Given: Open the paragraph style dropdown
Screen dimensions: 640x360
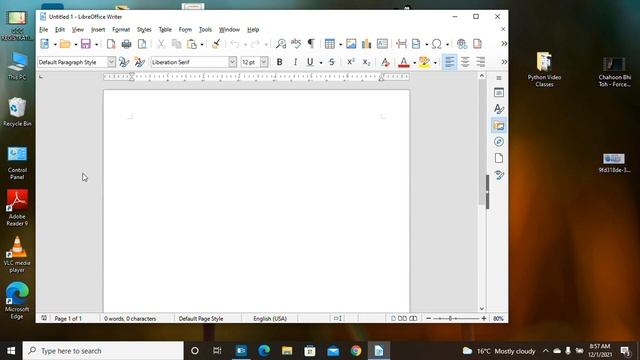Looking at the screenshot, I should (111, 62).
